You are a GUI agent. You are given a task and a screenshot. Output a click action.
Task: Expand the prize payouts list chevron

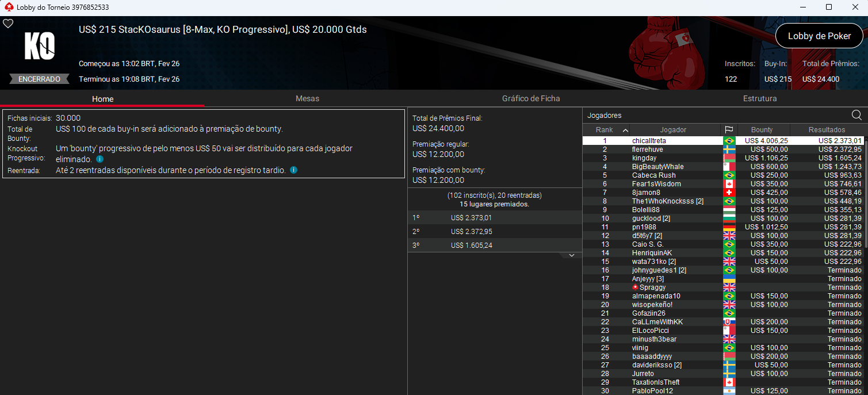[x=571, y=255]
